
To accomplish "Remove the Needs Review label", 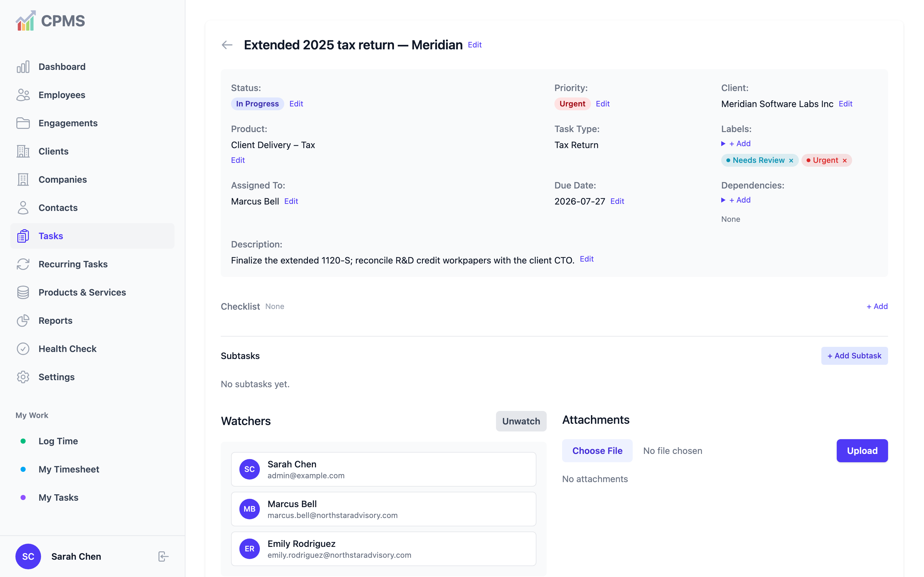I will pos(791,161).
